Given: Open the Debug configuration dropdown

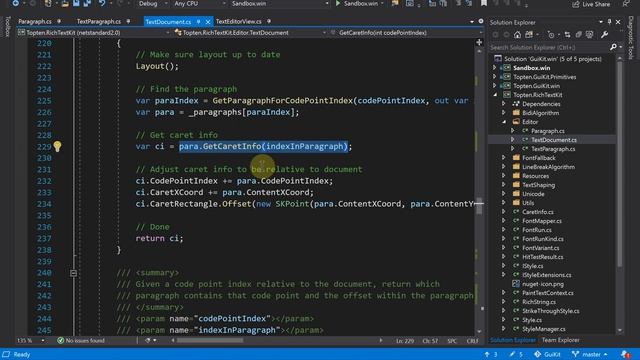Looking at the screenshot, I should [x=152, y=4].
